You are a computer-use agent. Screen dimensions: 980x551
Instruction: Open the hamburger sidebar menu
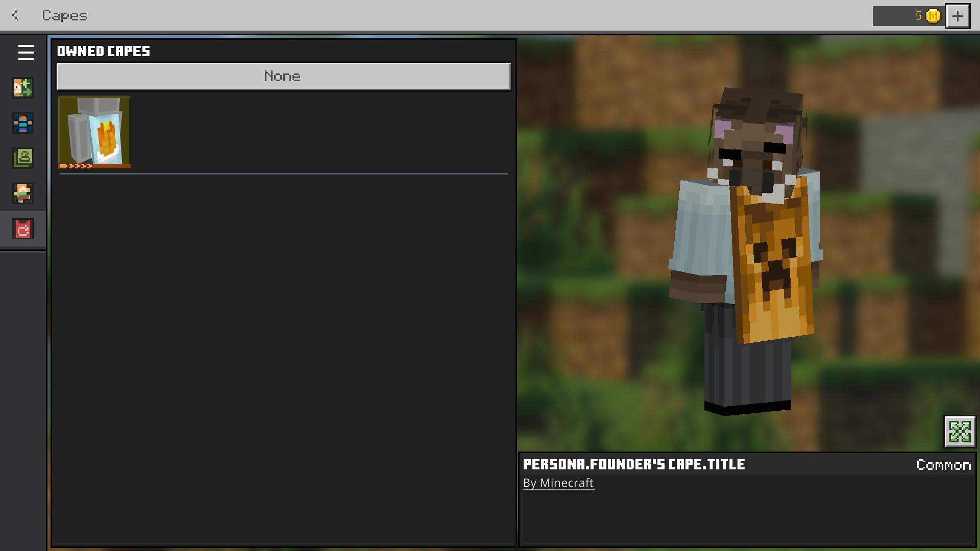click(26, 53)
